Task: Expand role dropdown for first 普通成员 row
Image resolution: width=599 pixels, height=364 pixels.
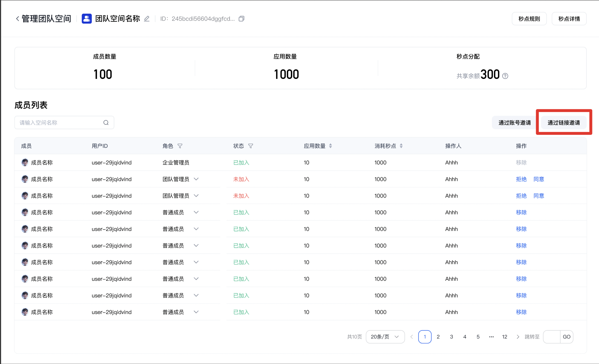Action: (196, 212)
